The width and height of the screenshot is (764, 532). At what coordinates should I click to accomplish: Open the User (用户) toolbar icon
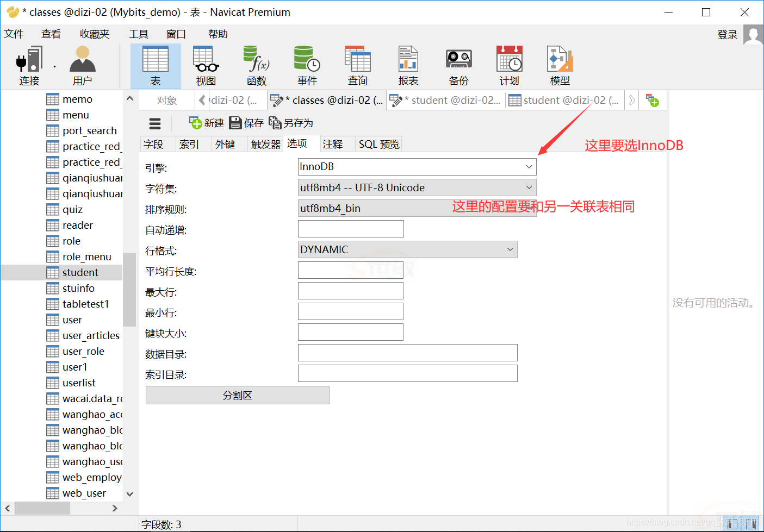pyautogui.click(x=83, y=66)
